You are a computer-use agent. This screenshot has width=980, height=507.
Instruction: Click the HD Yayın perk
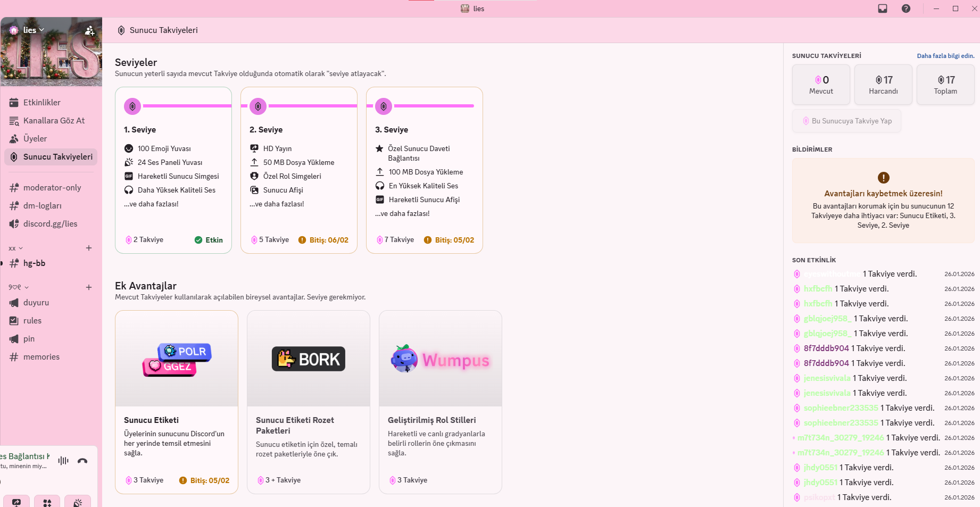tap(271, 148)
